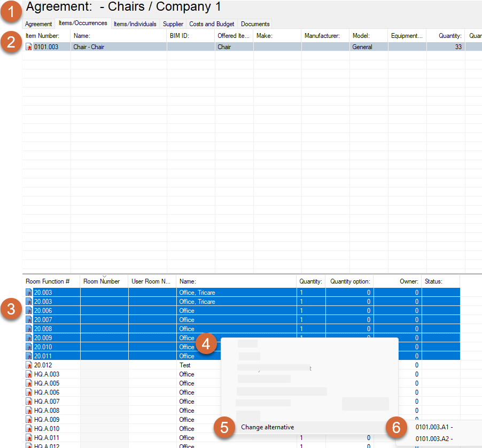
Task: Click the room icon for HQ.A.003
Action: coord(29,374)
